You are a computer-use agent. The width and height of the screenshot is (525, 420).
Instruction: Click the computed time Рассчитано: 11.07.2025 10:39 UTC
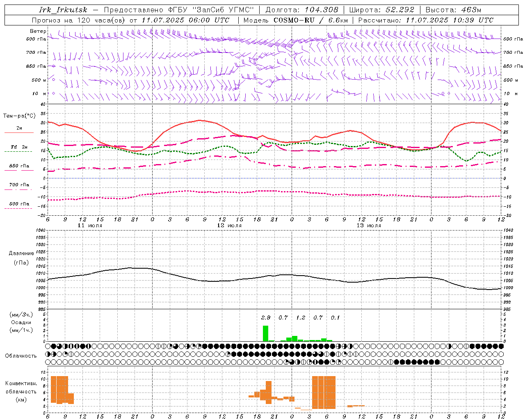coord(426,20)
